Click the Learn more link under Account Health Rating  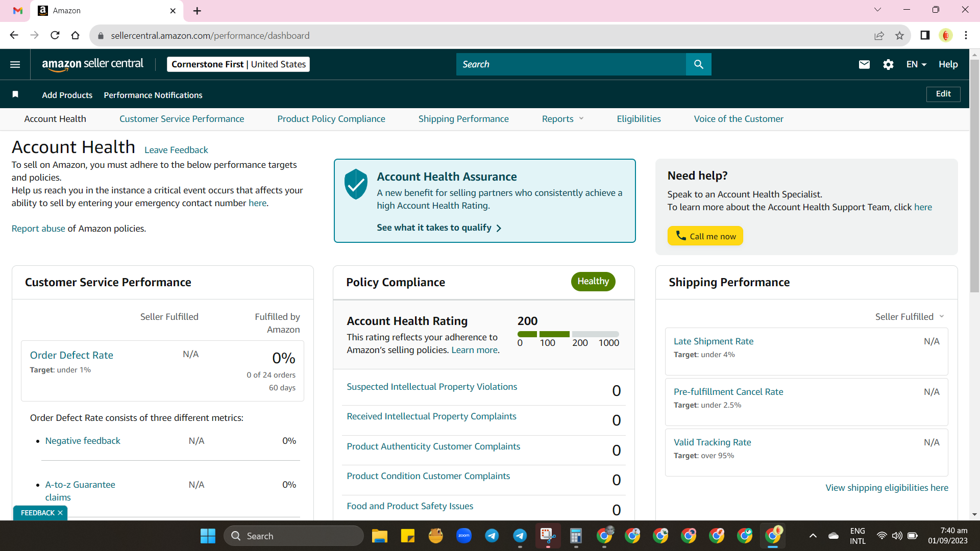click(474, 350)
